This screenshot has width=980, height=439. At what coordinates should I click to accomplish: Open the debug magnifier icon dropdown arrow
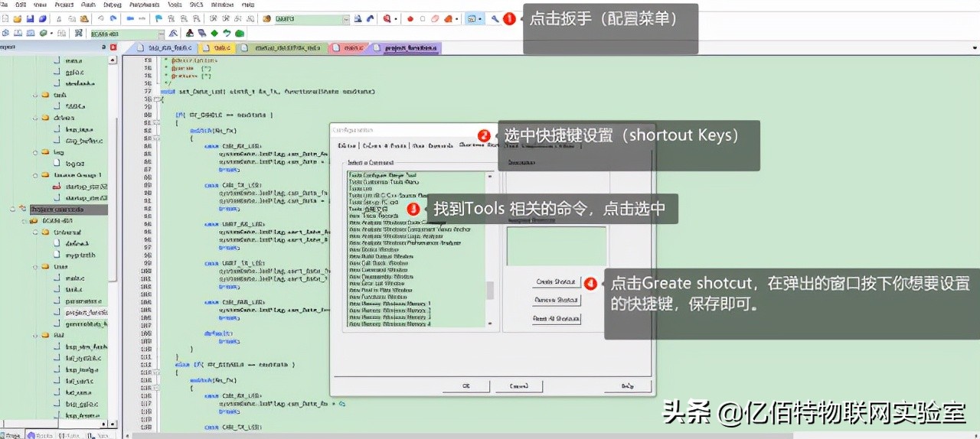pyautogui.click(x=396, y=18)
